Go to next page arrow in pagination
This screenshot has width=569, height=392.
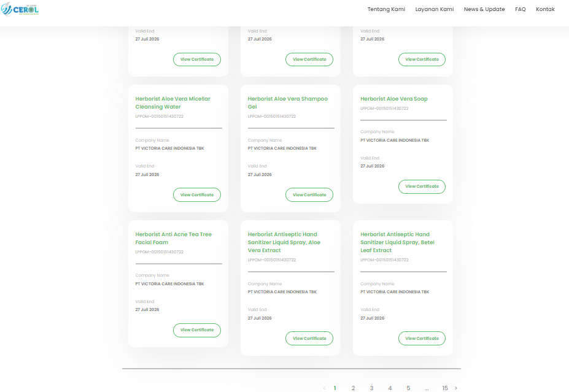click(456, 388)
